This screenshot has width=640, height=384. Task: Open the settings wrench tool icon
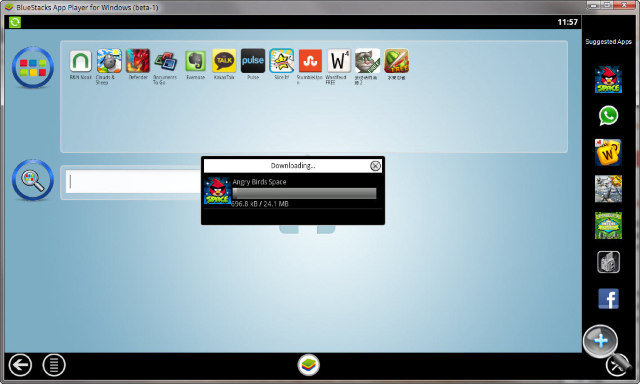617,365
